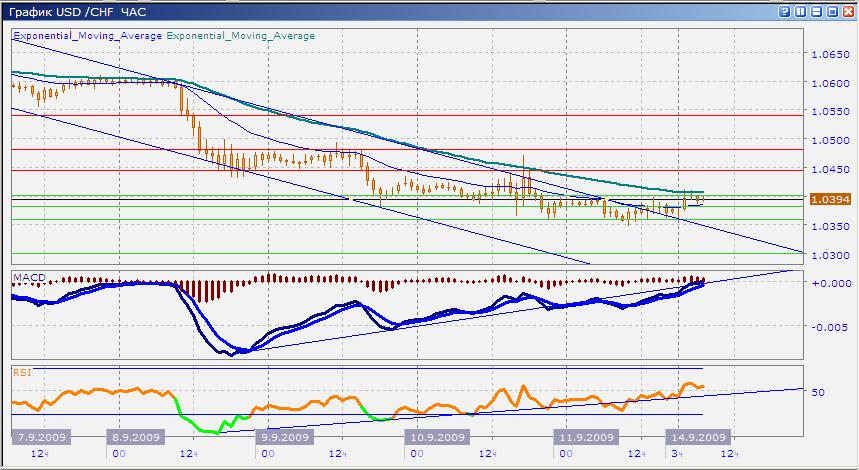859x470 pixels.
Task: Select the 7.9.2009 date marker
Action: [x=40, y=437]
